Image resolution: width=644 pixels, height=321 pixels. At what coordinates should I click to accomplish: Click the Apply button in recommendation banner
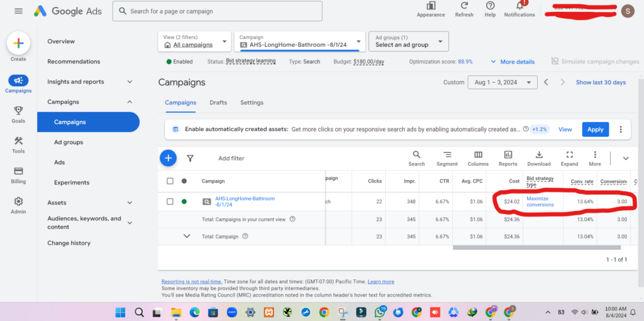(595, 130)
